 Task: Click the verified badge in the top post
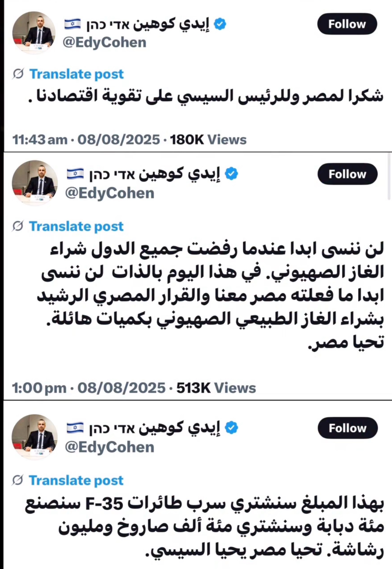pyautogui.click(x=220, y=24)
